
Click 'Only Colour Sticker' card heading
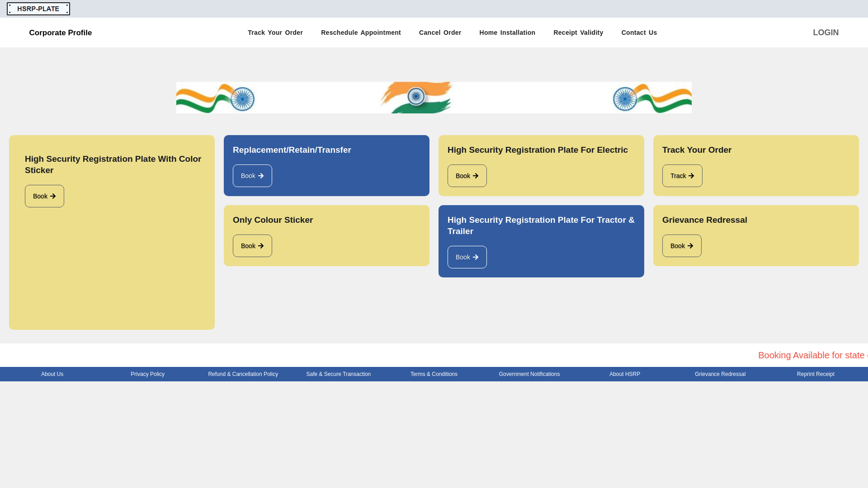(273, 220)
